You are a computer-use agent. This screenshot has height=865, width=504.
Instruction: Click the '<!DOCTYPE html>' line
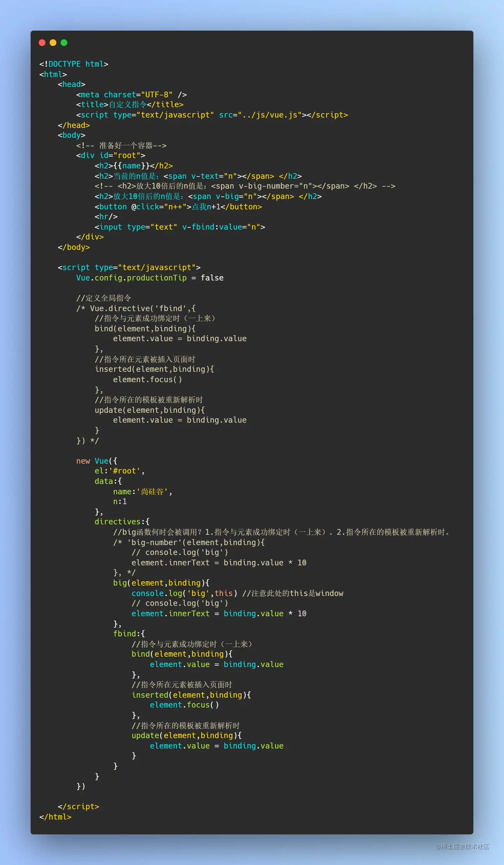click(74, 64)
